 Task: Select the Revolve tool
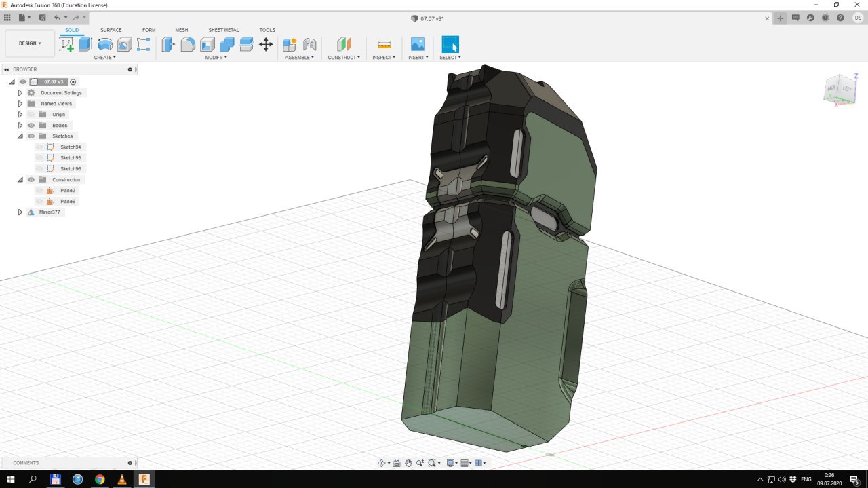(105, 45)
